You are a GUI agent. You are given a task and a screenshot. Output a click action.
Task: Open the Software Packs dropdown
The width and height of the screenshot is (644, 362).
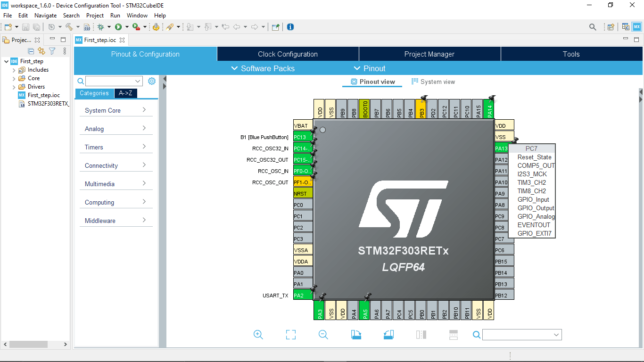pos(263,68)
